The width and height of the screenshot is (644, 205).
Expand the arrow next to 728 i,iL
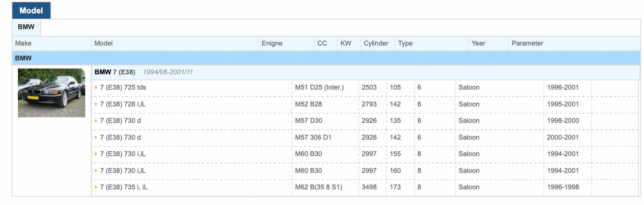(x=96, y=104)
